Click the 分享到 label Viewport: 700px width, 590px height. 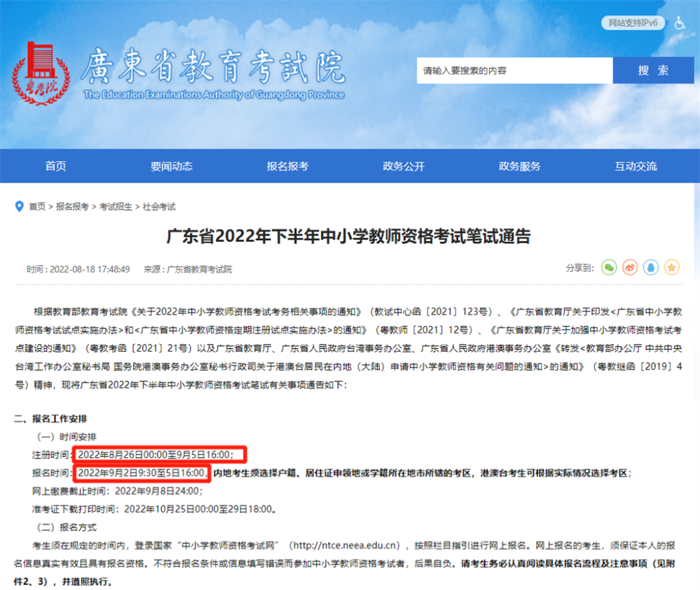580,268
